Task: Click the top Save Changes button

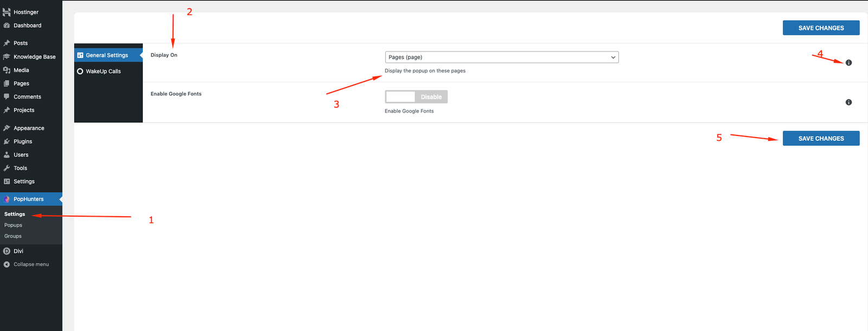Action: [821, 28]
